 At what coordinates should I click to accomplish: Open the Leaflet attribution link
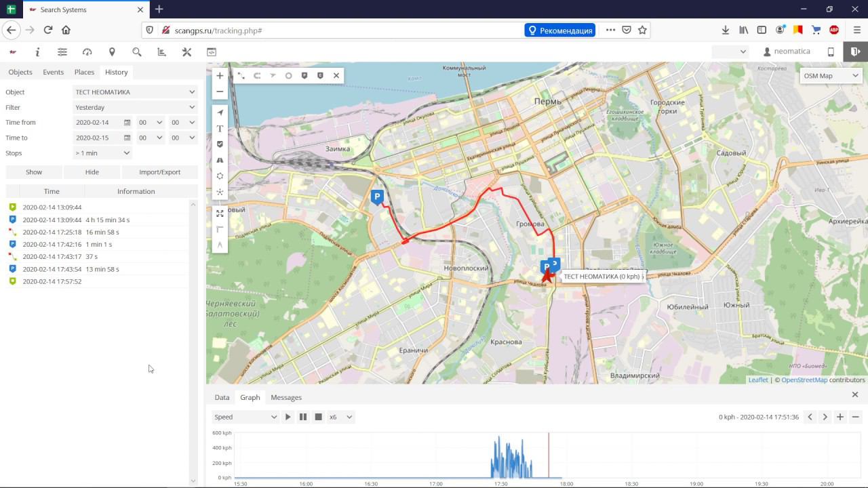[x=758, y=380]
